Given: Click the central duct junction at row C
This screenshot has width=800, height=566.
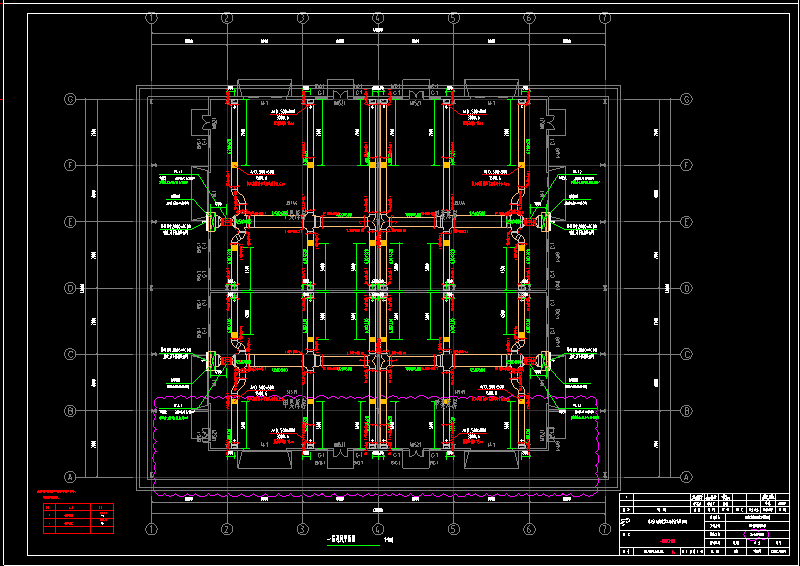Looking at the screenshot, I should click(x=377, y=355).
